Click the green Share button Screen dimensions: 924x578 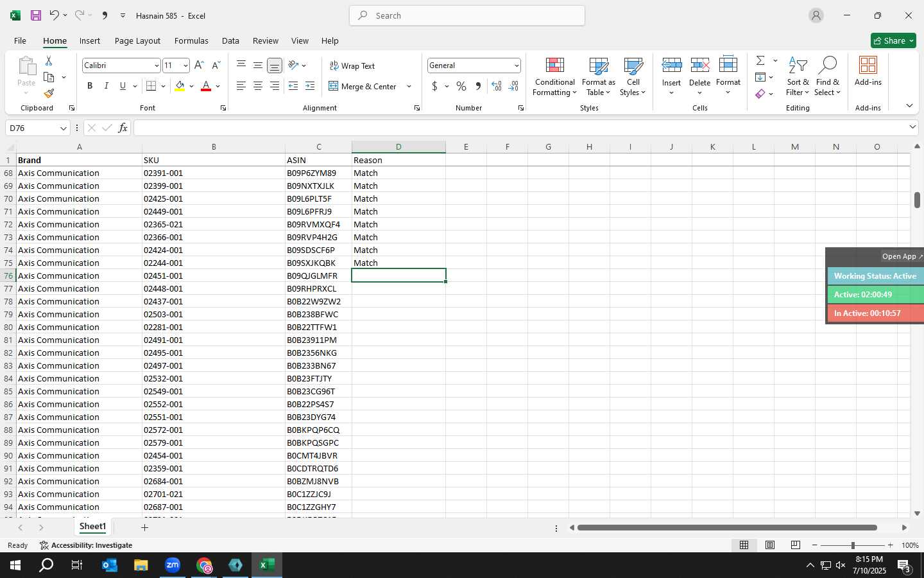coord(893,40)
